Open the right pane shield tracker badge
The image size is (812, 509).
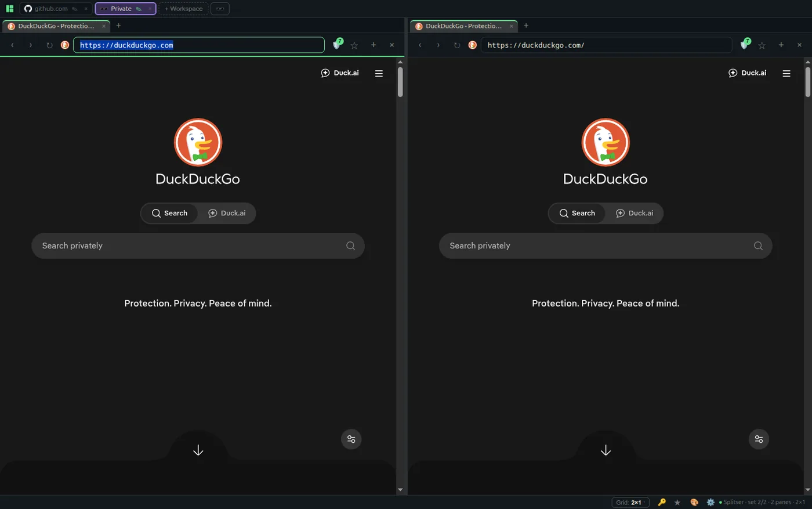pos(745,44)
